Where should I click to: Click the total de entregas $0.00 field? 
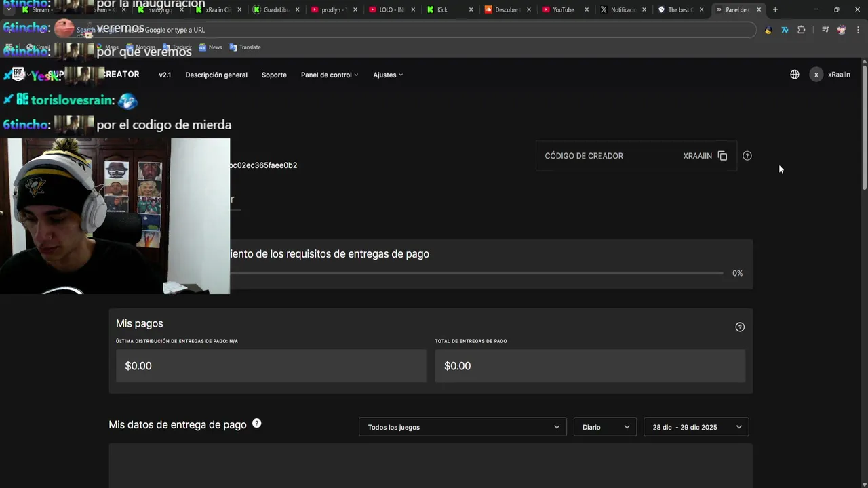[590, 366]
